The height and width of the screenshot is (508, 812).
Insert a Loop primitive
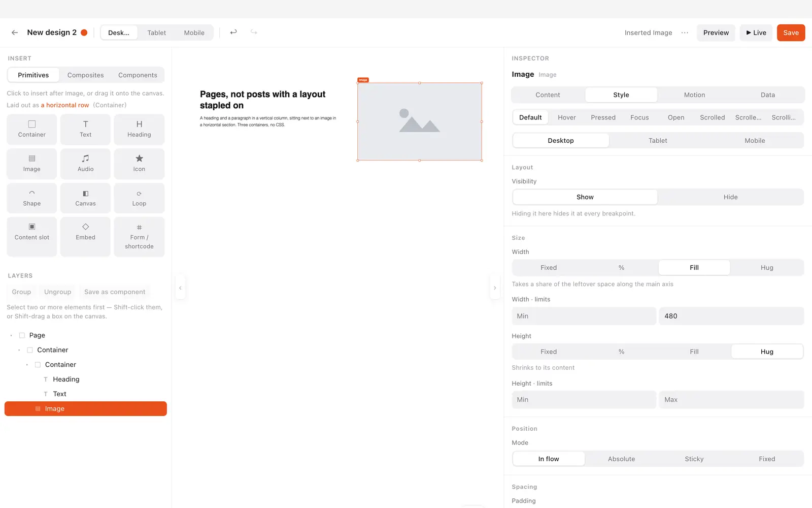[x=139, y=198]
